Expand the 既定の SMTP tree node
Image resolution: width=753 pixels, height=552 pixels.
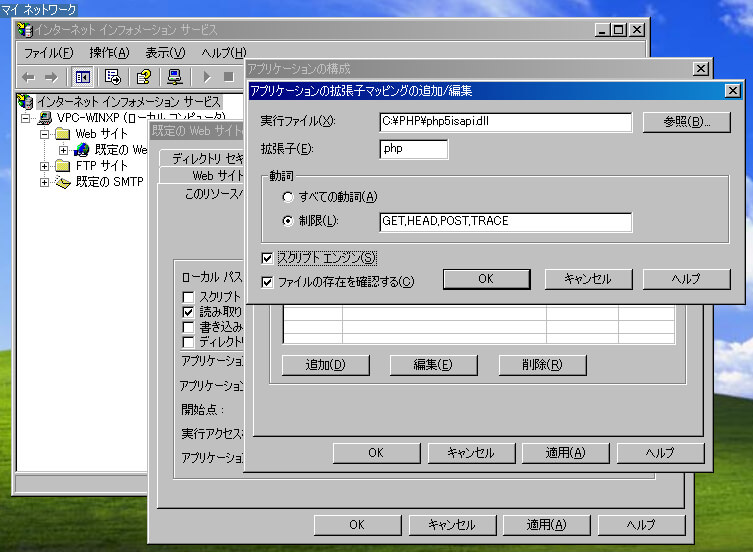click(45, 182)
